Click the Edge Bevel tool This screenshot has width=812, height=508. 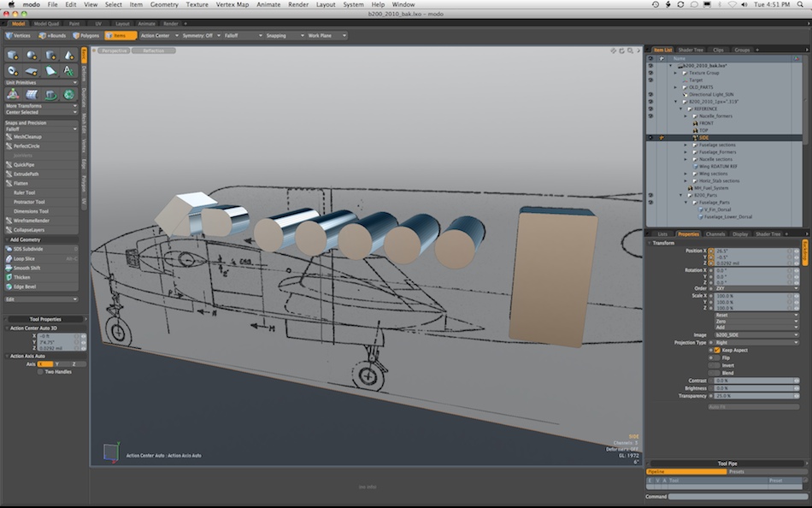[25, 286]
